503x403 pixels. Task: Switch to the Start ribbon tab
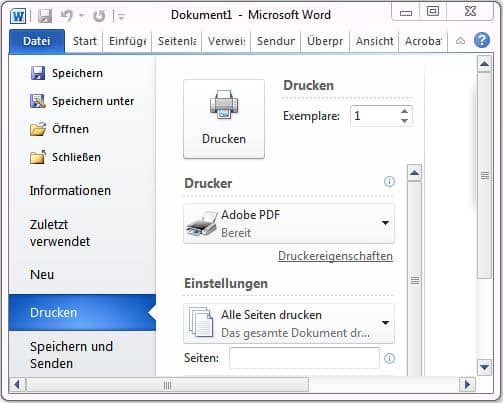(x=85, y=41)
